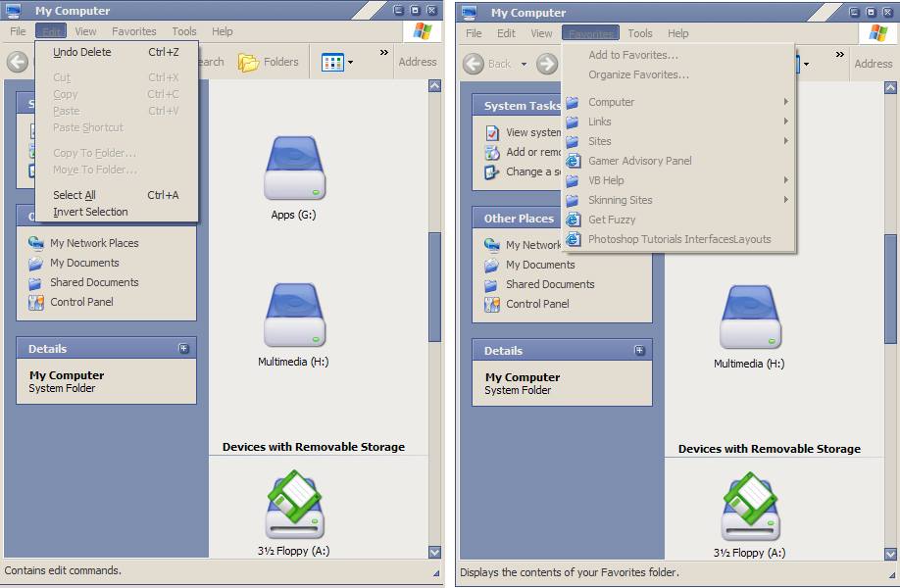
Task: Open My Network Places in the left window
Action: [83, 243]
